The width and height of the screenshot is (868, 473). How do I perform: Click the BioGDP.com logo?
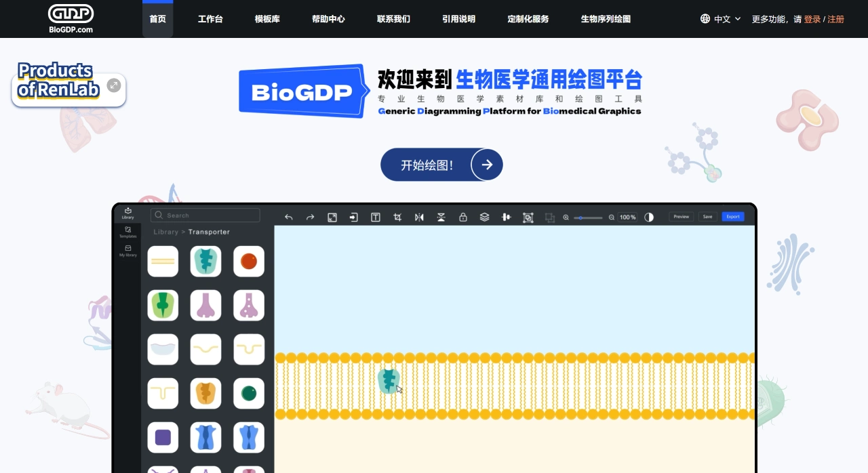(x=71, y=18)
